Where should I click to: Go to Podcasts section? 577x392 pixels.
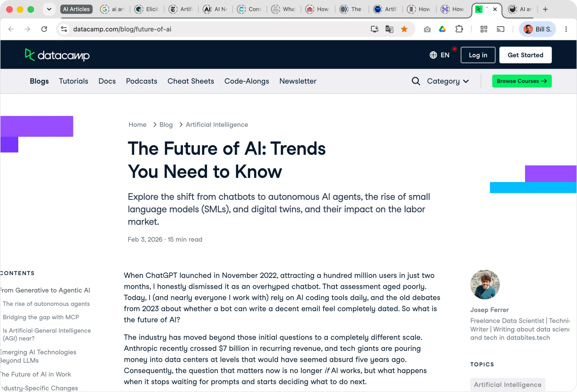pyautogui.click(x=142, y=81)
